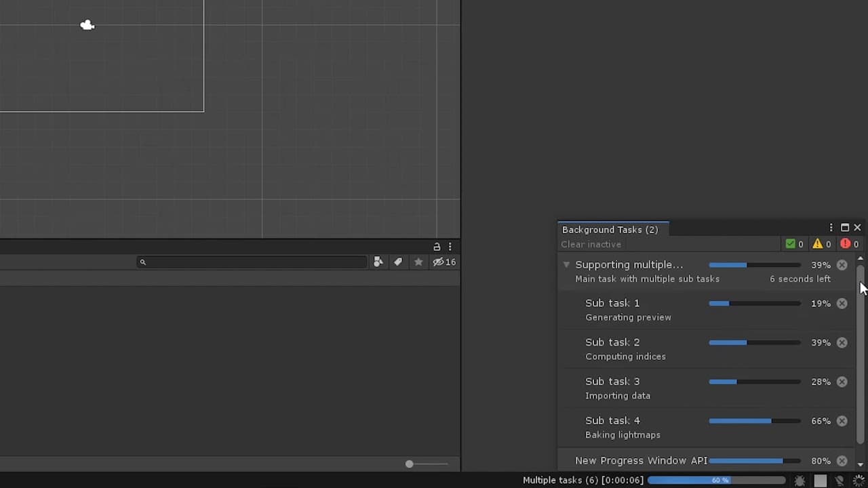Image resolution: width=868 pixels, height=488 pixels.
Task: Select the camera gizmo in Scene view
Action: (87, 25)
